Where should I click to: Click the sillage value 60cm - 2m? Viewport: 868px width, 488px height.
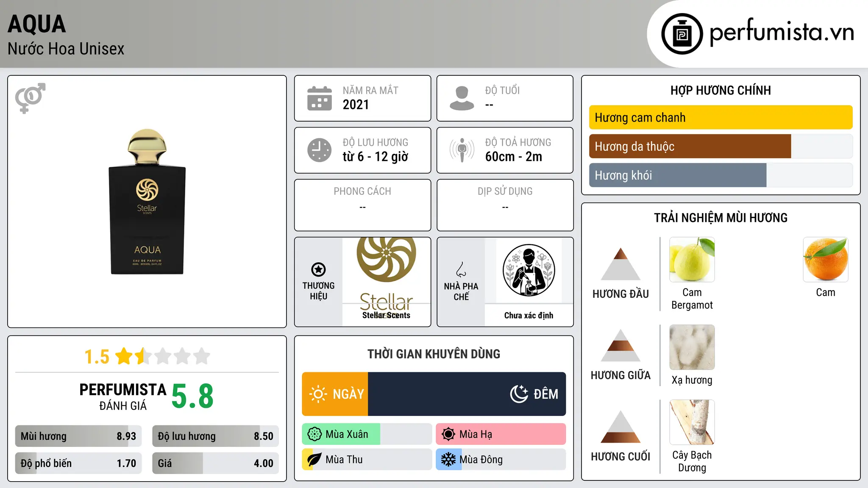(514, 157)
